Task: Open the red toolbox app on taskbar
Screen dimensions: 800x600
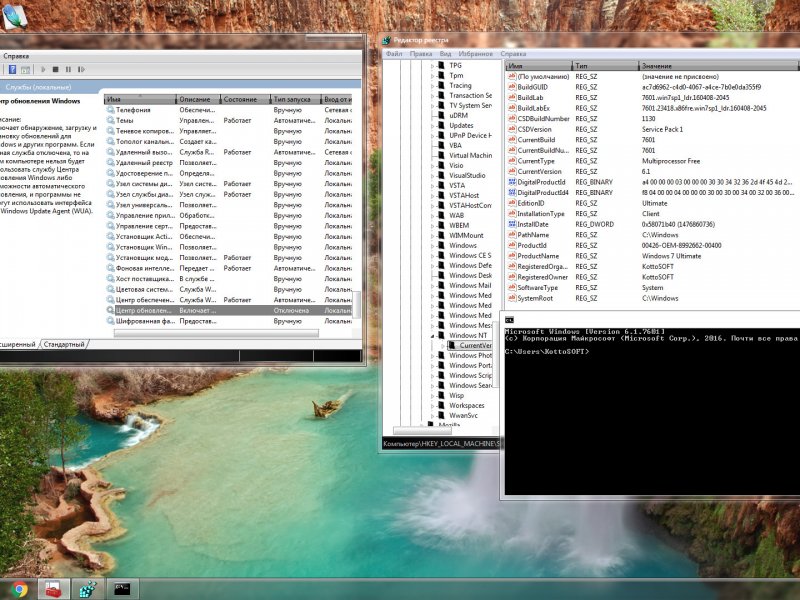Action: tap(53, 590)
